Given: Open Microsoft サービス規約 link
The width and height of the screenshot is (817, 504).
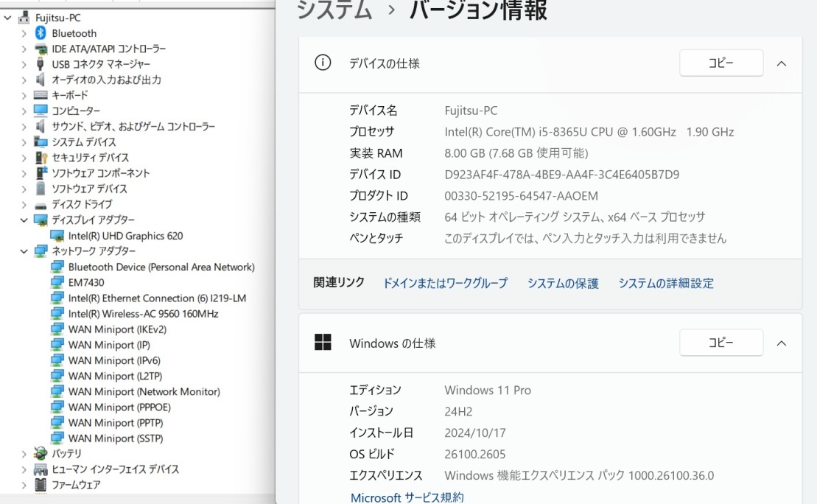Looking at the screenshot, I should click(x=407, y=497).
